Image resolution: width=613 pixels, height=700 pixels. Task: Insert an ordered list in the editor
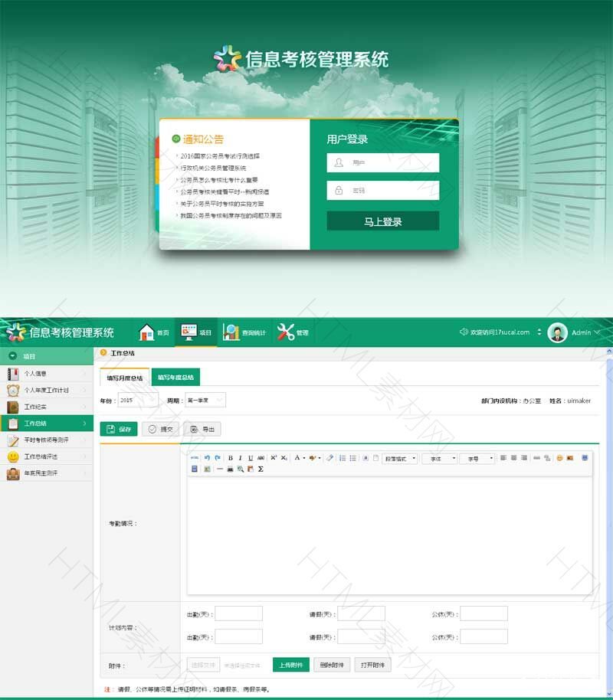pos(343,458)
